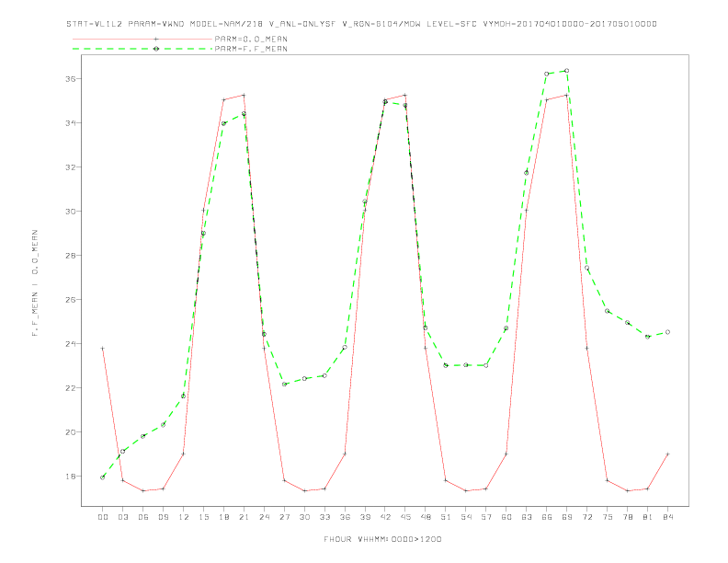Select x-axis tick label 06
Viewport: 728px width, 563px height.
143,517
